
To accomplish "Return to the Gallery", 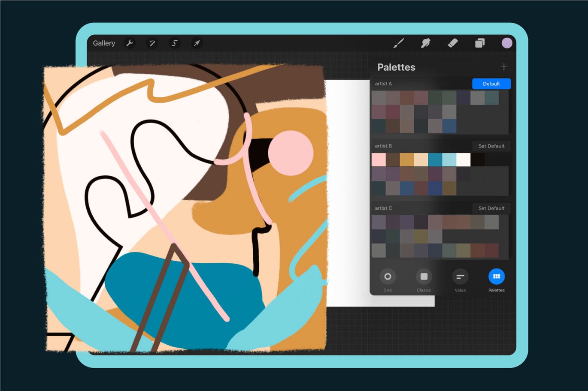I will pyautogui.click(x=104, y=43).
